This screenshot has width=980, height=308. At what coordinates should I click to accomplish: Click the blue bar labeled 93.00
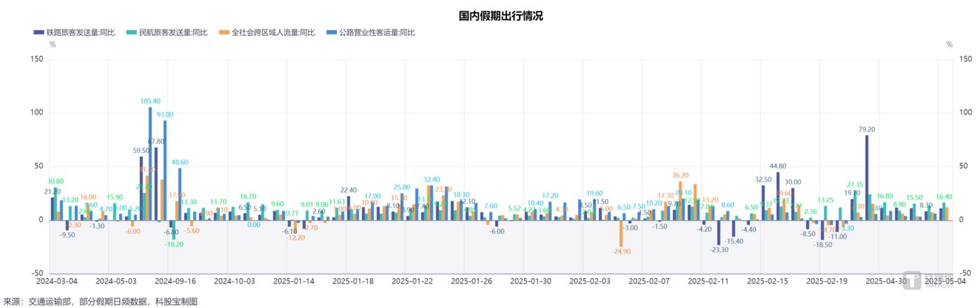pos(165,170)
